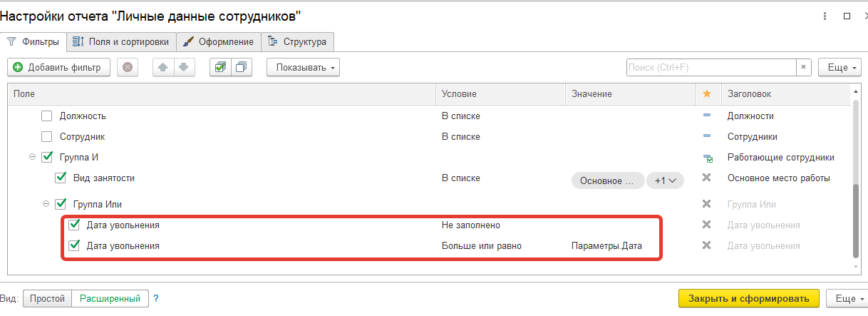Open help via the question mark icon

tap(156, 298)
